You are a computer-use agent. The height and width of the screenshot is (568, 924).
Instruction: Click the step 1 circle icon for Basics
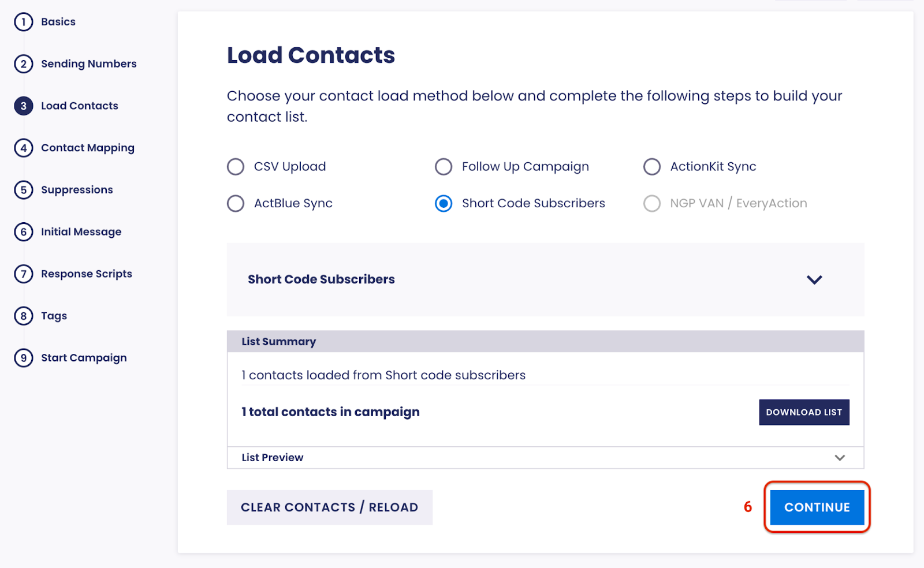(x=24, y=22)
